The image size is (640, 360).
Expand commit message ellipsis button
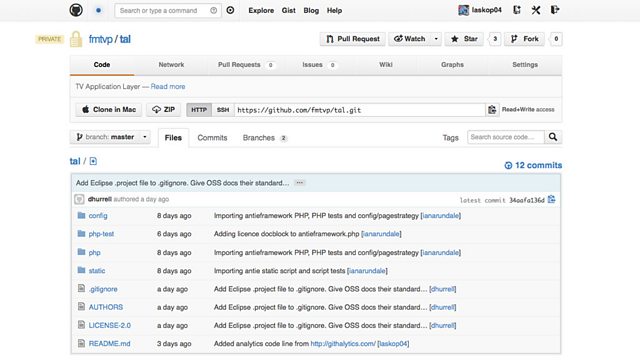click(x=300, y=183)
